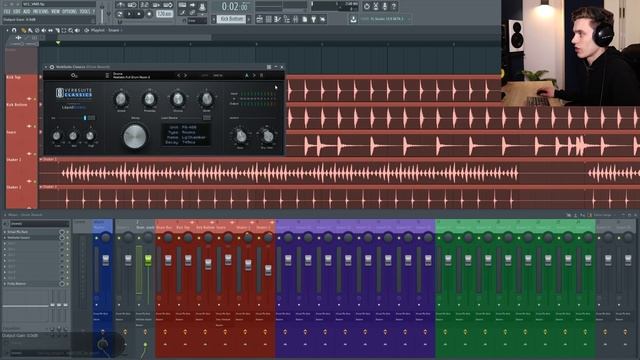Viewport: 640px width, 360px height.
Task: Select the Slice tool in Playlist toolbar
Action: click(58, 31)
